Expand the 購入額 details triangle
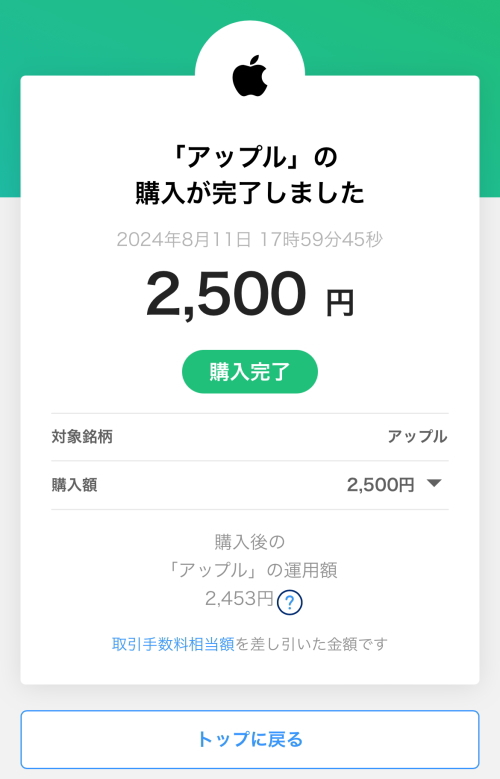This screenshot has height=779, width=500. pyautogui.click(x=434, y=483)
